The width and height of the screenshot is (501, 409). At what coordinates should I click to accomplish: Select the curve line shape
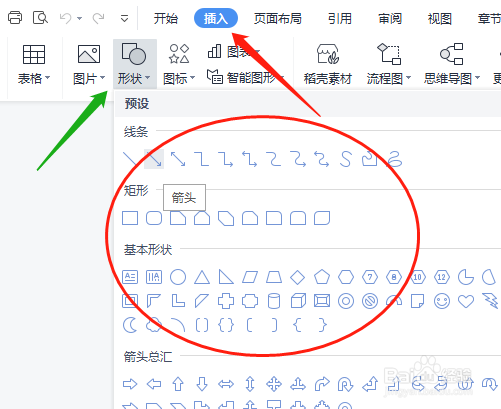[x=346, y=159]
